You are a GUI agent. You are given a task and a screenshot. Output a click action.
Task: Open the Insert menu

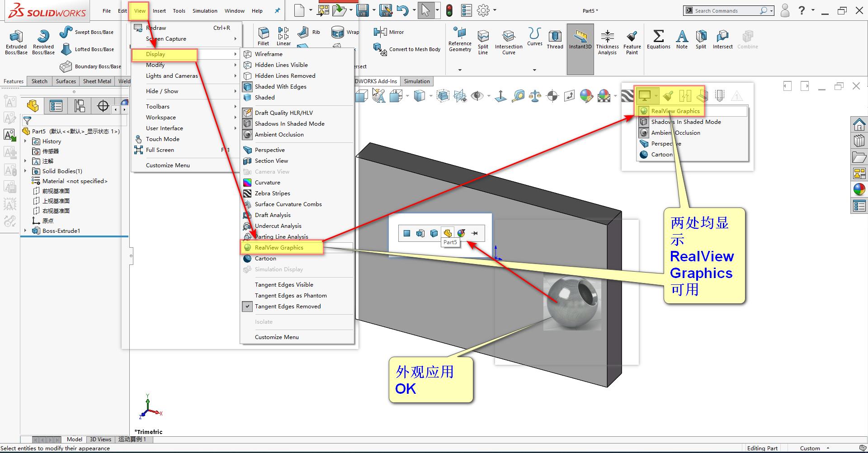pyautogui.click(x=159, y=10)
